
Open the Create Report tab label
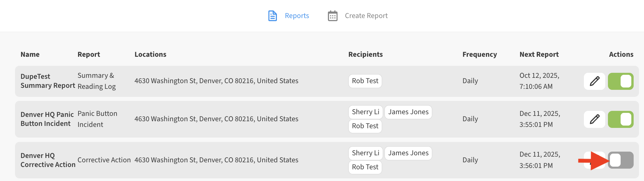[x=366, y=16]
